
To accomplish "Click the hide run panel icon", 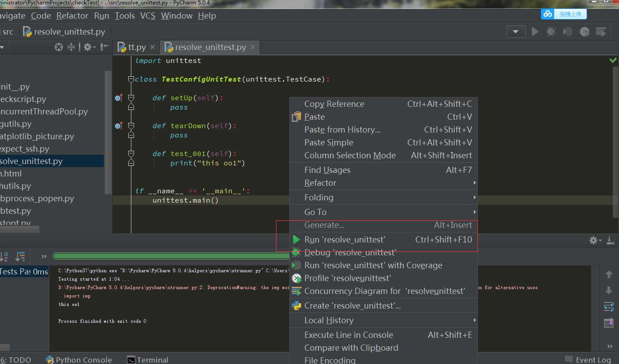I will [x=611, y=240].
